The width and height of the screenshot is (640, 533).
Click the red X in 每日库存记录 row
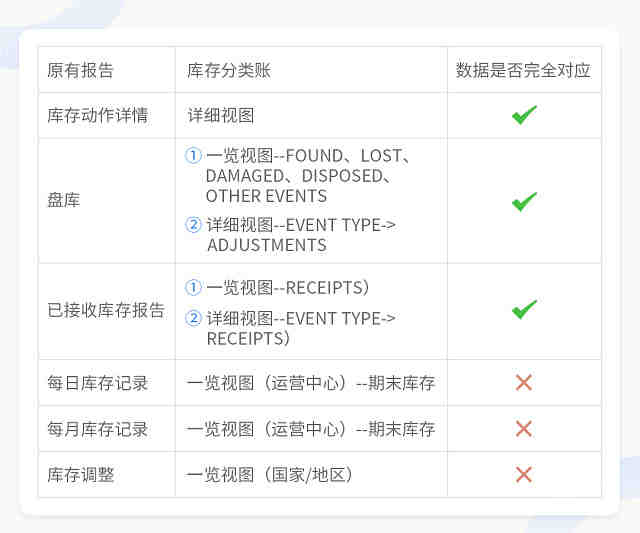click(x=524, y=383)
